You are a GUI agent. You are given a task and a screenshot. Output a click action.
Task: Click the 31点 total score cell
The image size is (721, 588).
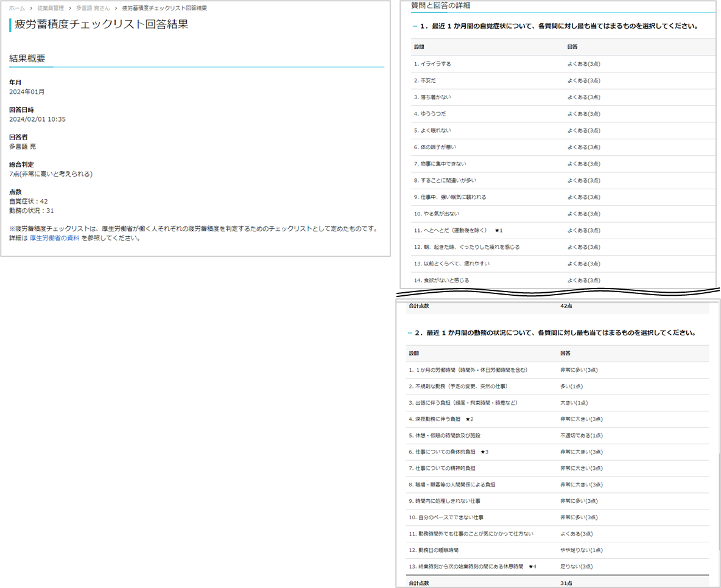click(566, 583)
